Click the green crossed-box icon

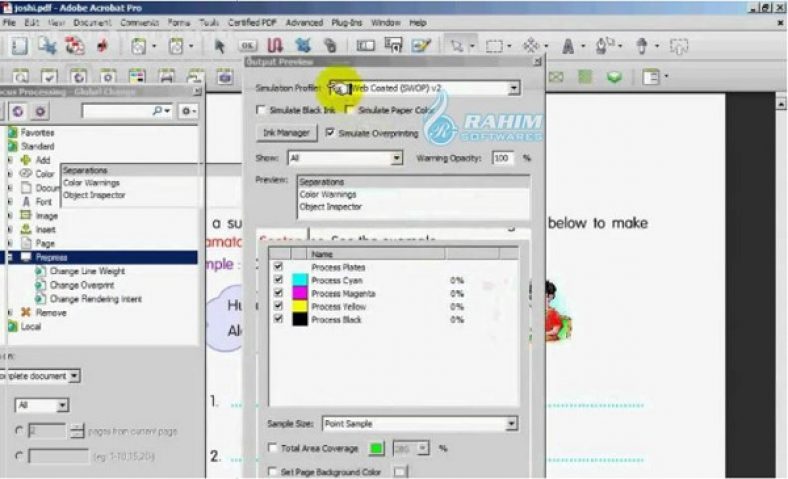556,77
